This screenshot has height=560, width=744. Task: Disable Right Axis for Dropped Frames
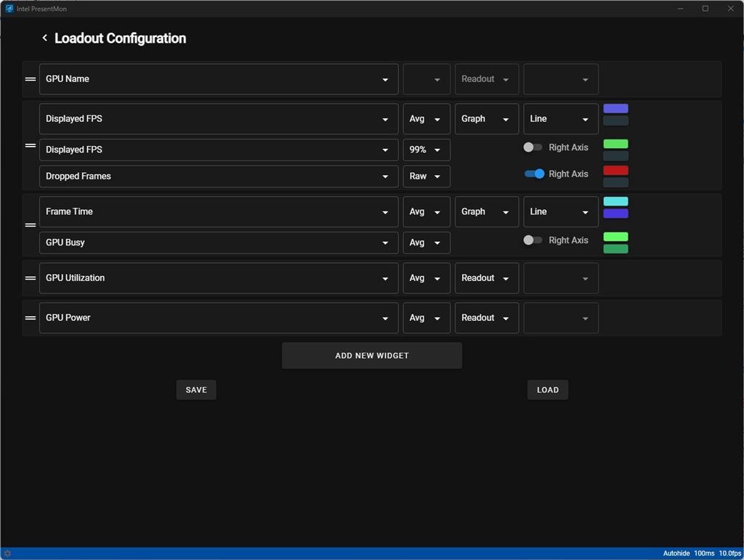pyautogui.click(x=535, y=174)
